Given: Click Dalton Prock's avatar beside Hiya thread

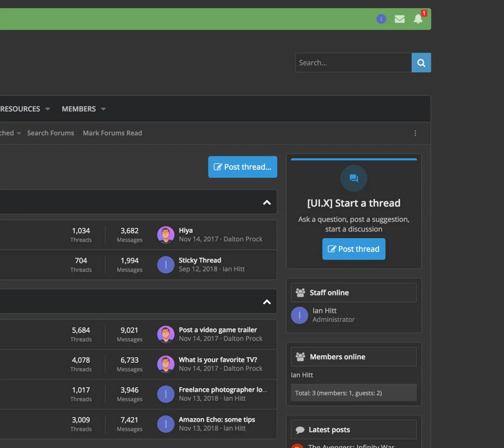Looking at the screenshot, I should (x=166, y=235).
